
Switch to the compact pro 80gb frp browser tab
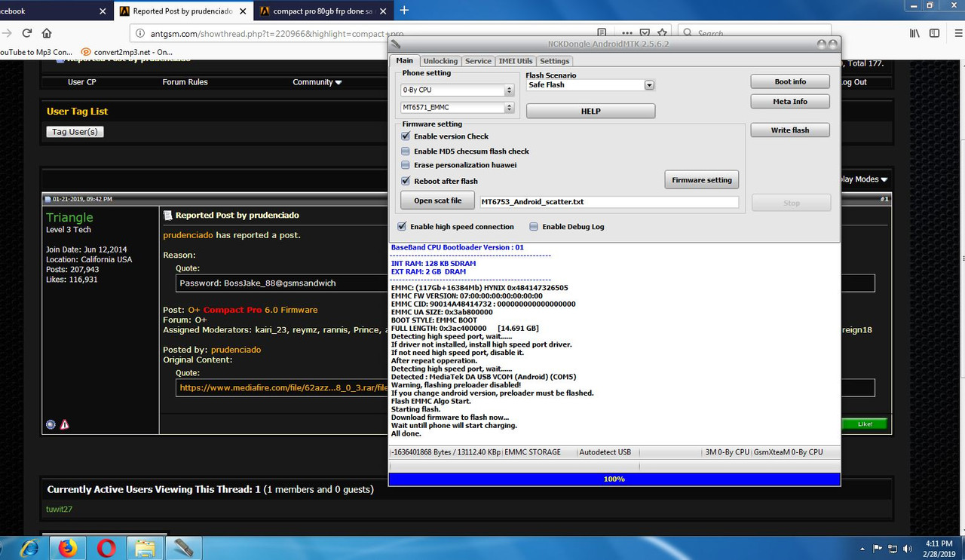pyautogui.click(x=323, y=11)
